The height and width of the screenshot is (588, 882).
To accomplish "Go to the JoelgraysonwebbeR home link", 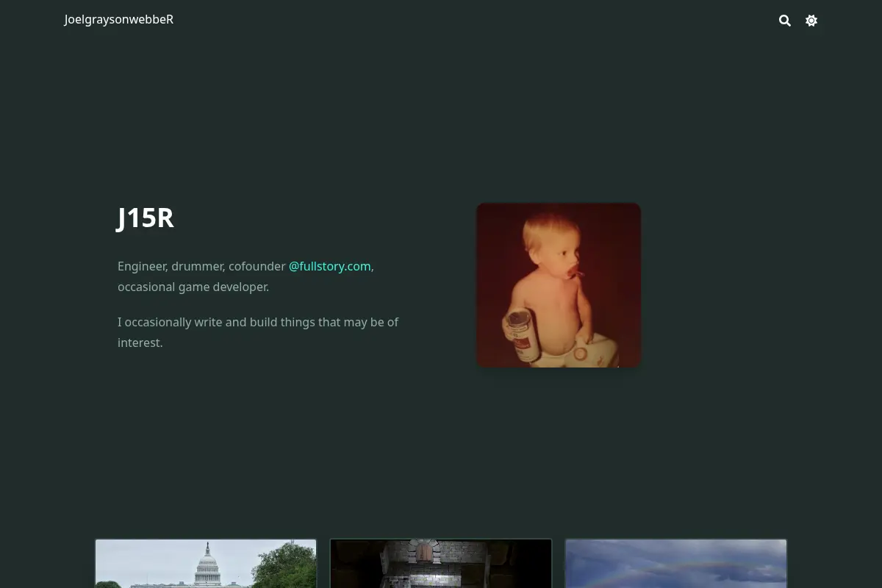I will pos(119,20).
